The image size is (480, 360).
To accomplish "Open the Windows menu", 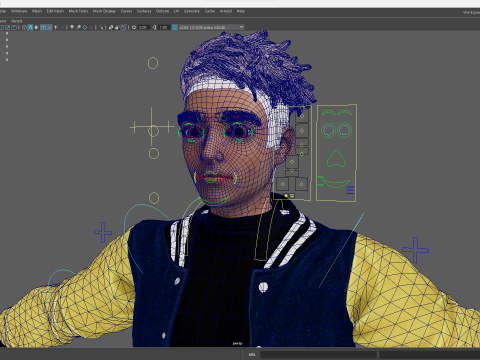I will pyautogui.click(x=19, y=11).
